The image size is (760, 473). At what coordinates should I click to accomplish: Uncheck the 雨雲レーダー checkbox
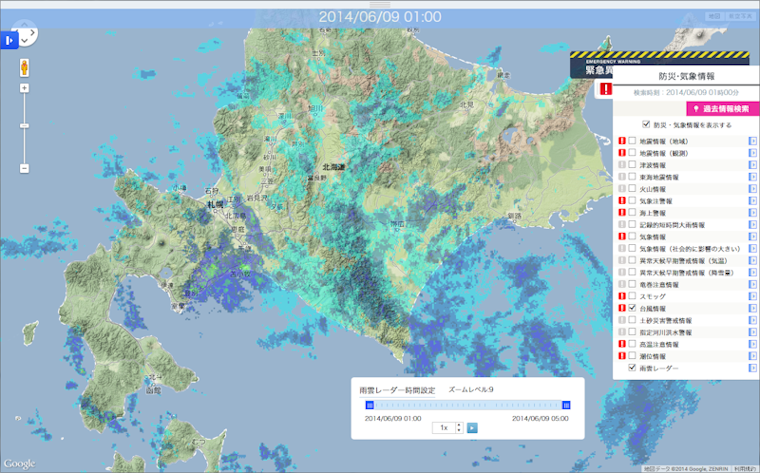tap(632, 368)
